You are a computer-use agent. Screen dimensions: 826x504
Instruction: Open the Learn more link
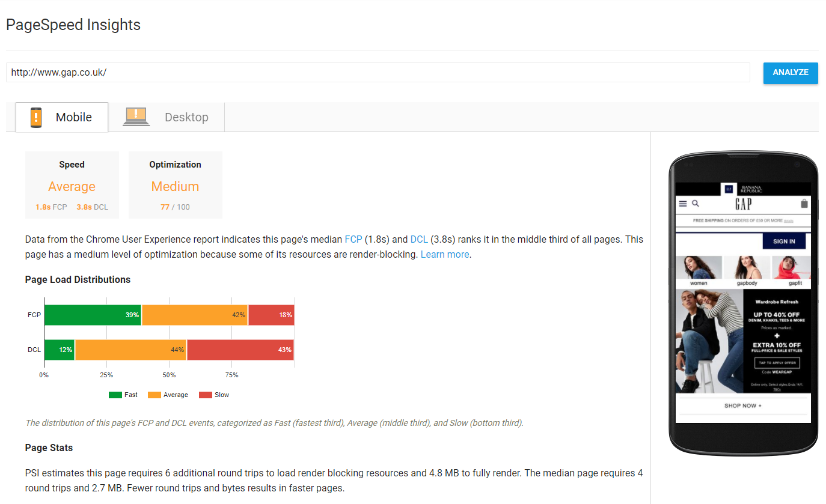pyautogui.click(x=444, y=254)
